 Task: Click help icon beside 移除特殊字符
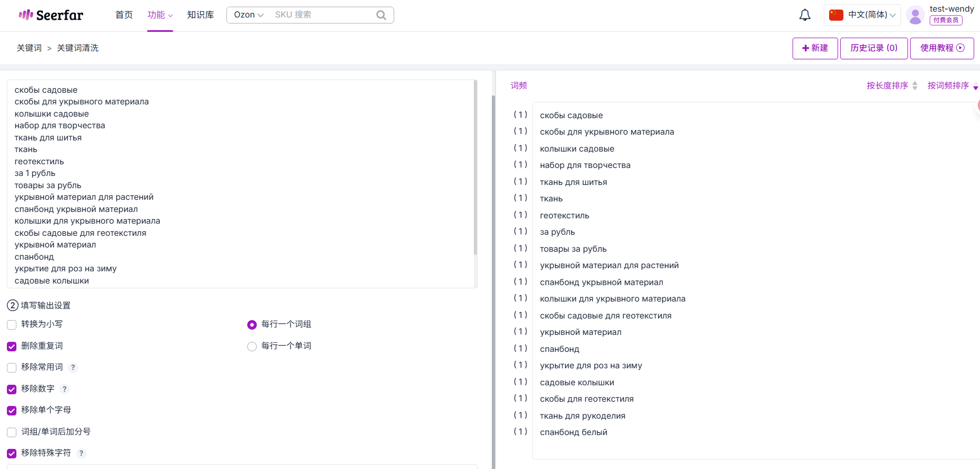coord(81,453)
